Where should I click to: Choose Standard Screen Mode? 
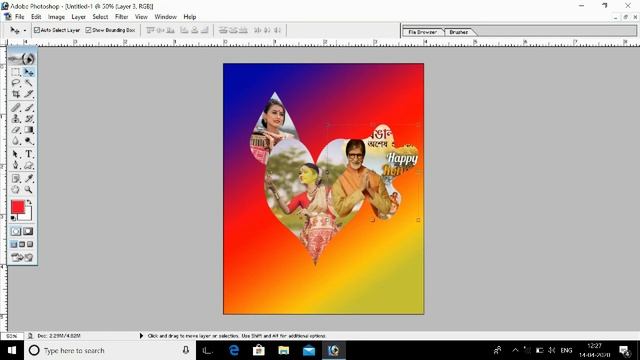pyautogui.click(x=14, y=244)
